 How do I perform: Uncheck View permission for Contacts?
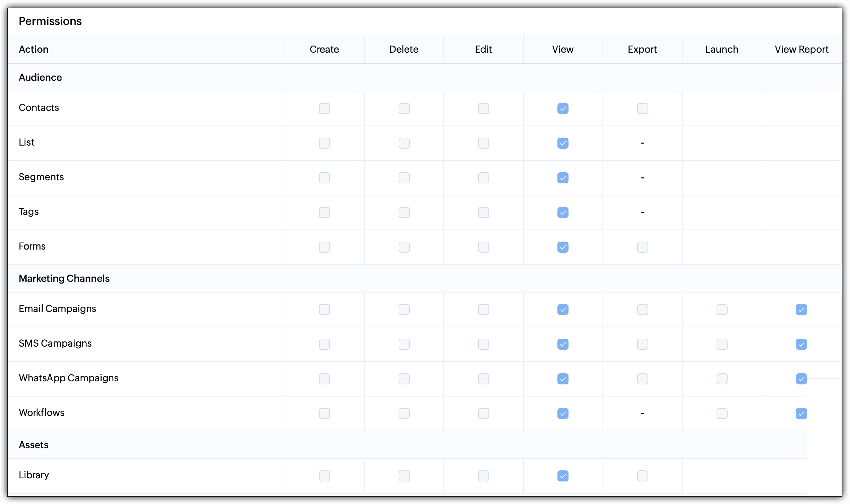pos(563,108)
